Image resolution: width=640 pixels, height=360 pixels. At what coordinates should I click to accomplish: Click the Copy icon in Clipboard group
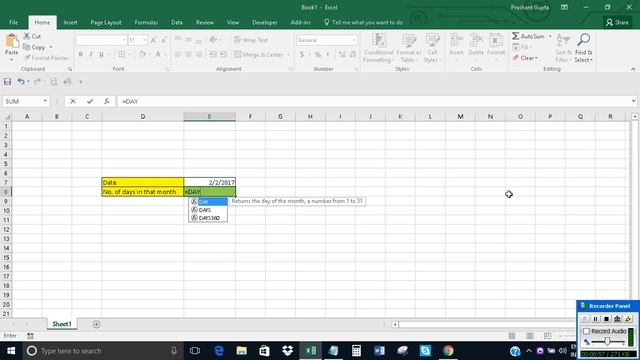tap(27, 47)
